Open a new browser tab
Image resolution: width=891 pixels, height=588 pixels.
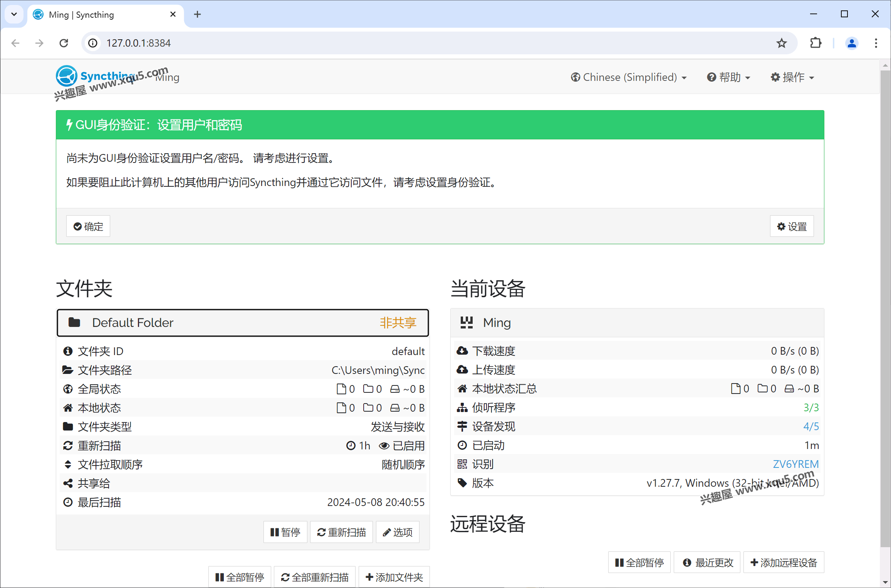point(197,15)
